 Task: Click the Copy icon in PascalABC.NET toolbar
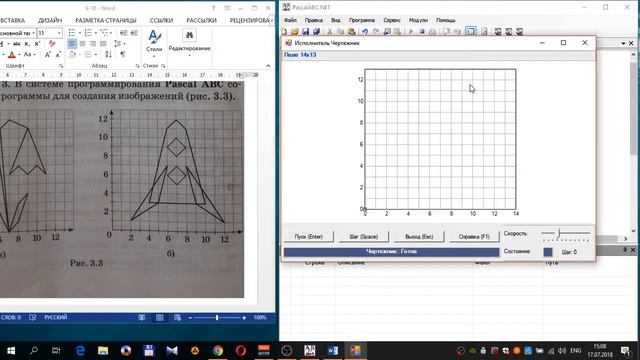coord(340,31)
